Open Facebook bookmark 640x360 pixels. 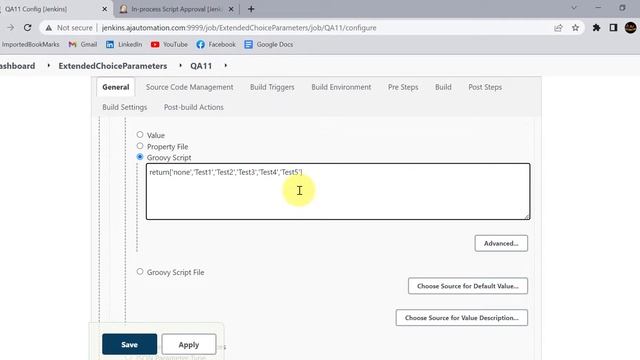pos(216,44)
